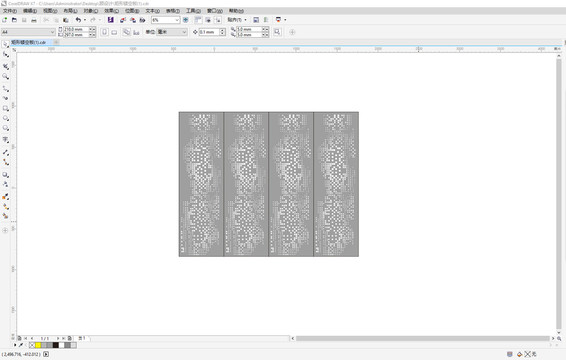Open the 编辑 (Edit) menu

click(30, 11)
